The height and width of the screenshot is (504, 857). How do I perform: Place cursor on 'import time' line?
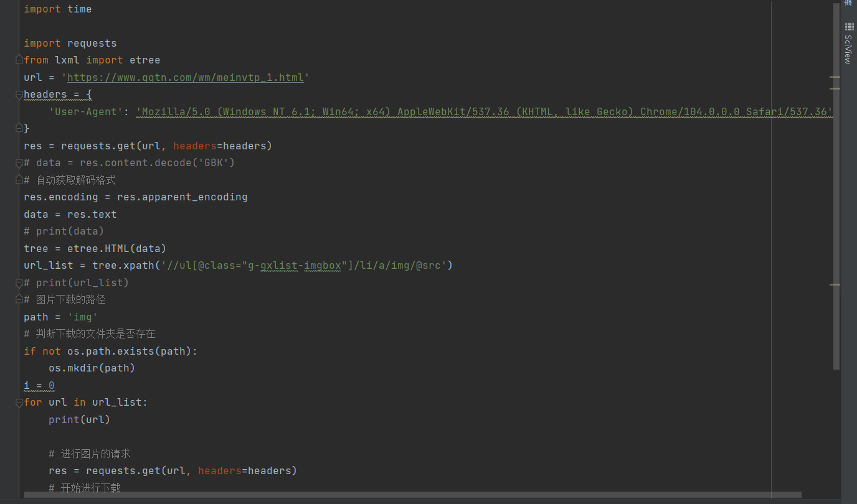58,9
